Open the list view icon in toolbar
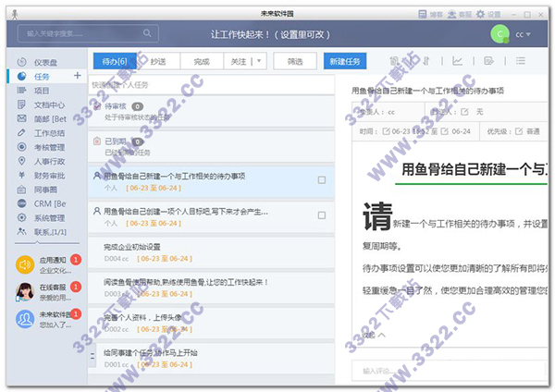Viewport: 555px width, 392px height. point(520,61)
